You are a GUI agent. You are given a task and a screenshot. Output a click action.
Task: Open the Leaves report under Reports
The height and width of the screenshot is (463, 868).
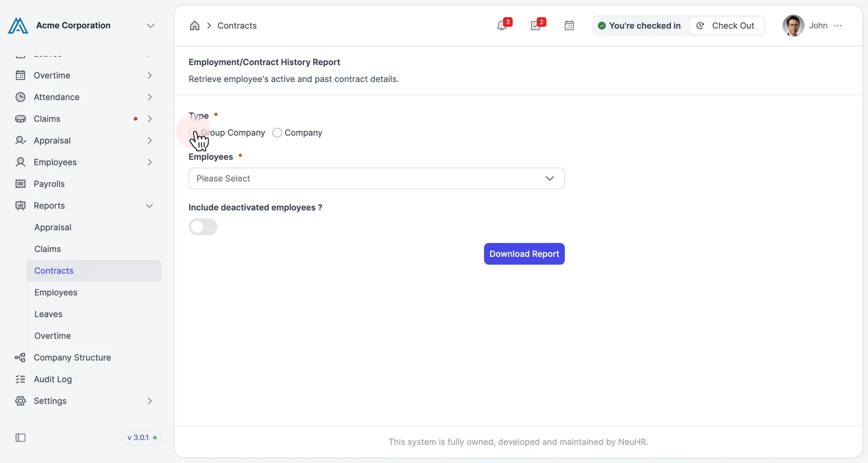pos(94,314)
